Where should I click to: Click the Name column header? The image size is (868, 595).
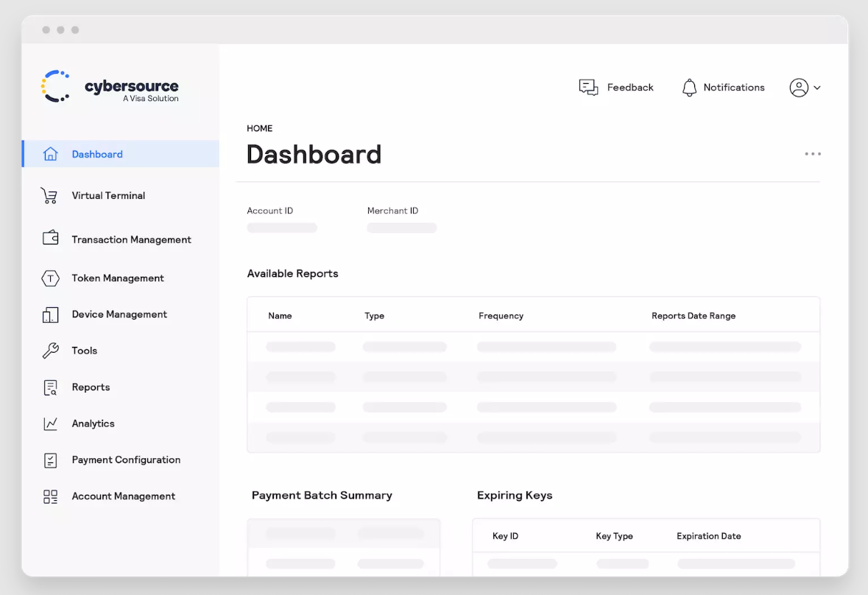click(280, 315)
